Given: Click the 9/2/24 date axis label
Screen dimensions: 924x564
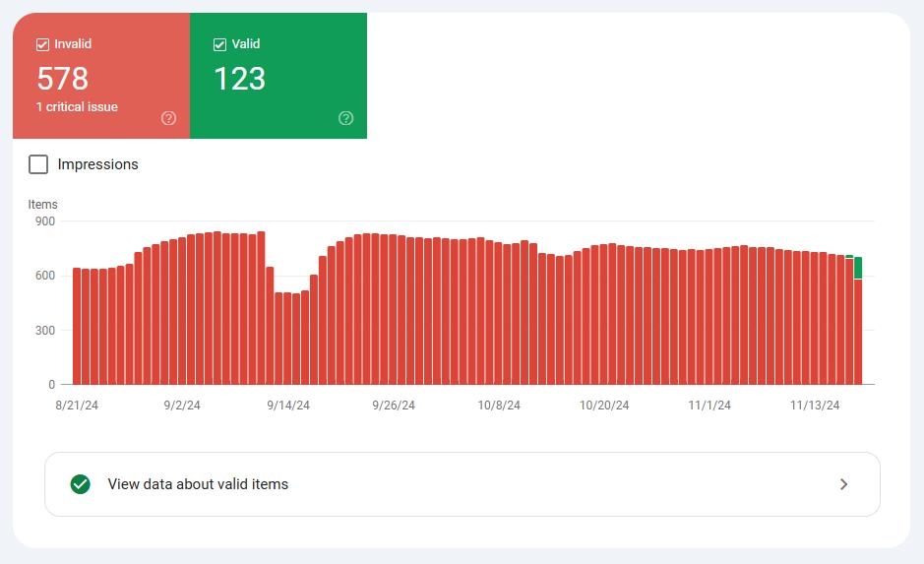Looking at the screenshot, I should point(182,405).
